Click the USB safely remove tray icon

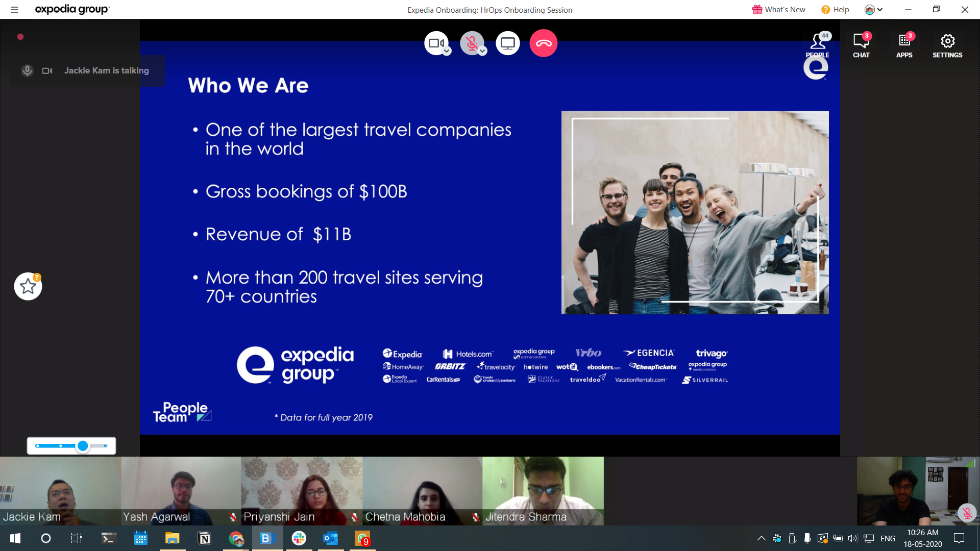(792, 538)
